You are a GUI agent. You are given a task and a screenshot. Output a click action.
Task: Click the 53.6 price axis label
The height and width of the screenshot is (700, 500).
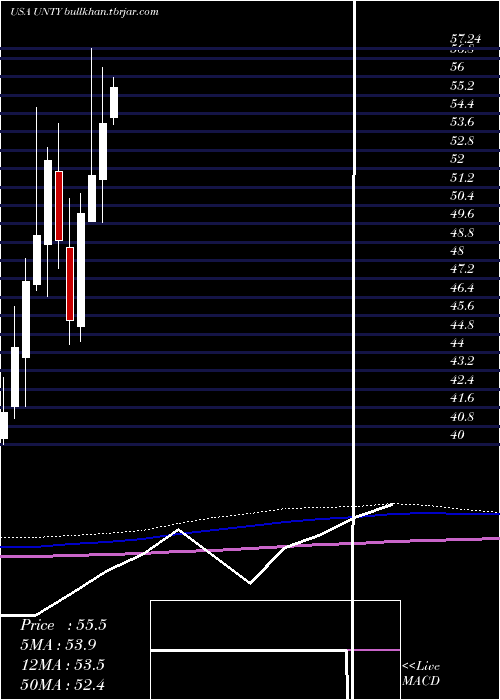pyautogui.click(x=462, y=122)
